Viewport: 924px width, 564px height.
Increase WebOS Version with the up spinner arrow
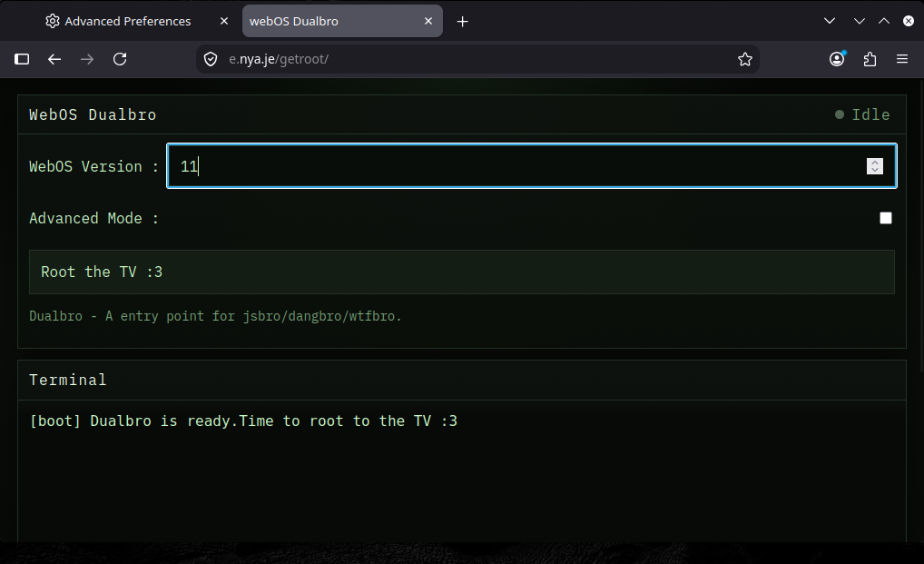coord(874,162)
